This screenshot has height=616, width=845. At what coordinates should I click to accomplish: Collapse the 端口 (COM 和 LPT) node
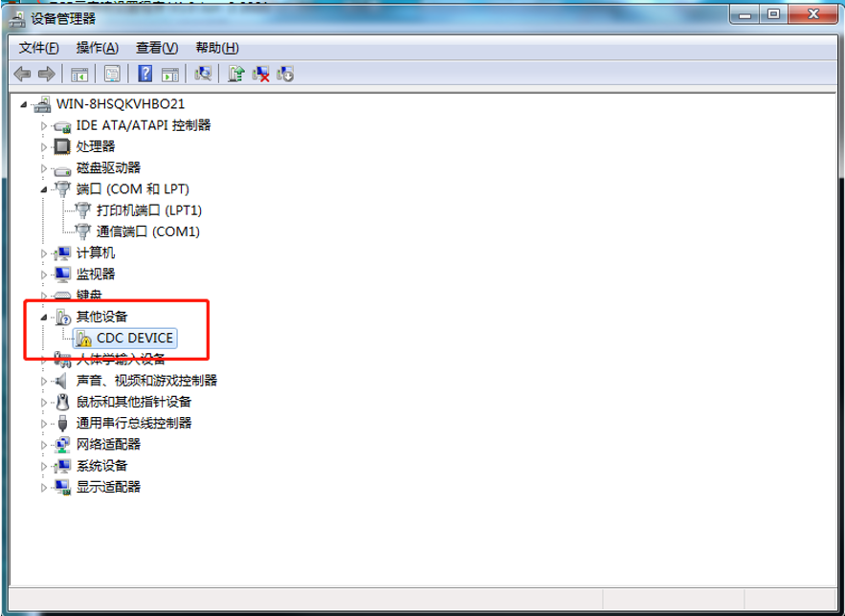point(44,189)
